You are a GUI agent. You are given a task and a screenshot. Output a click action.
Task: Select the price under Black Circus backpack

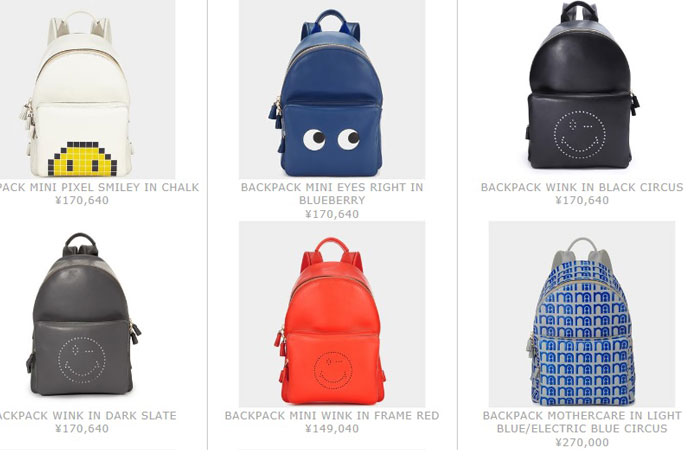(582, 200)
